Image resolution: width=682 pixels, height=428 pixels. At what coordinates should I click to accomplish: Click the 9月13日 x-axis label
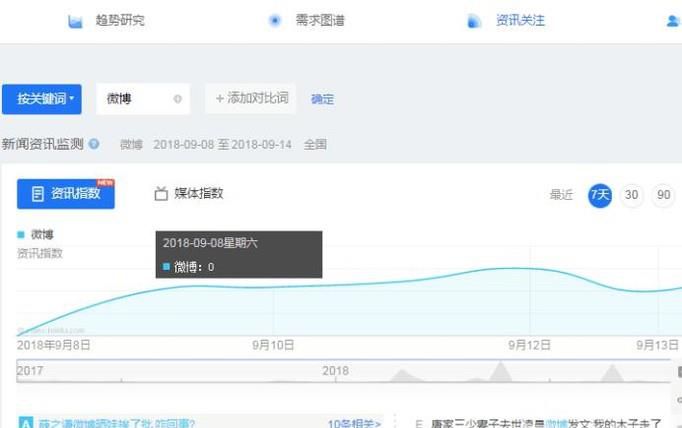[x=657, y=345]
